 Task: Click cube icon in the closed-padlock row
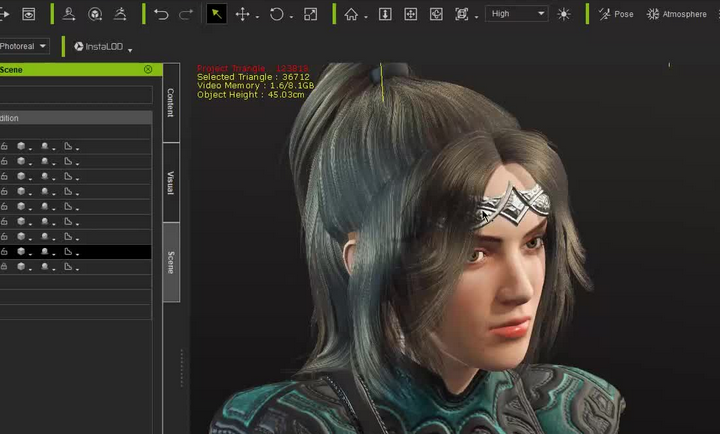pos(21,266)
